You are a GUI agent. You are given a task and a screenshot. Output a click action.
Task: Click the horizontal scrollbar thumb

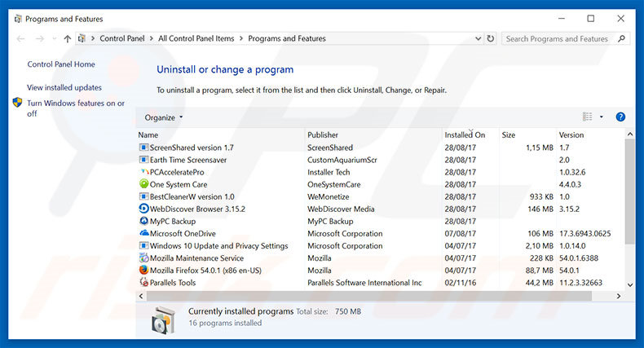coord(368,296)
